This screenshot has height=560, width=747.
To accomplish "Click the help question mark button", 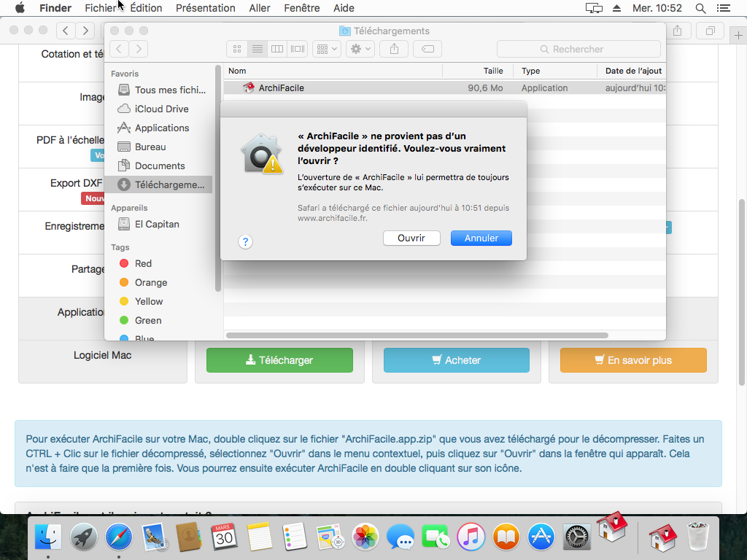I will coord(246,241).
